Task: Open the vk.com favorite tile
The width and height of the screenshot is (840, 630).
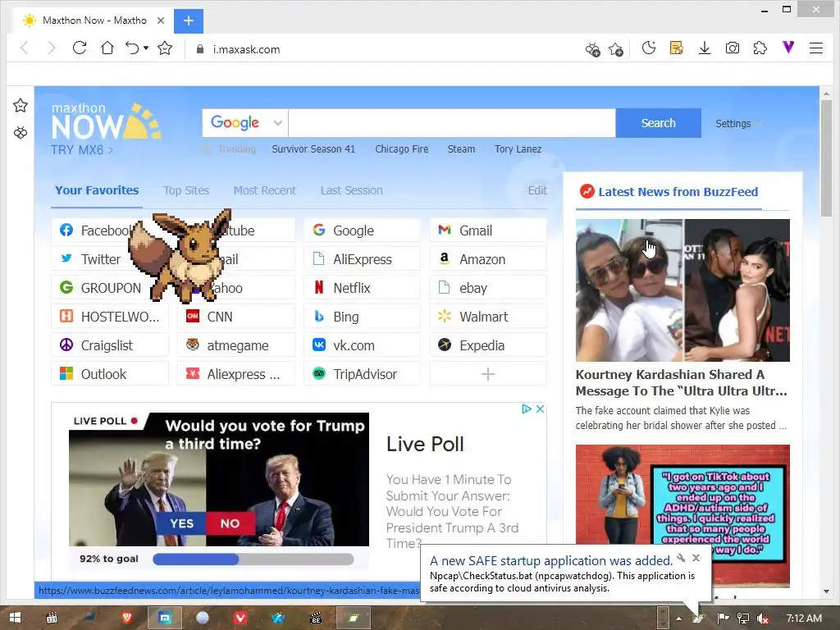Action: (x=362, y=345)
